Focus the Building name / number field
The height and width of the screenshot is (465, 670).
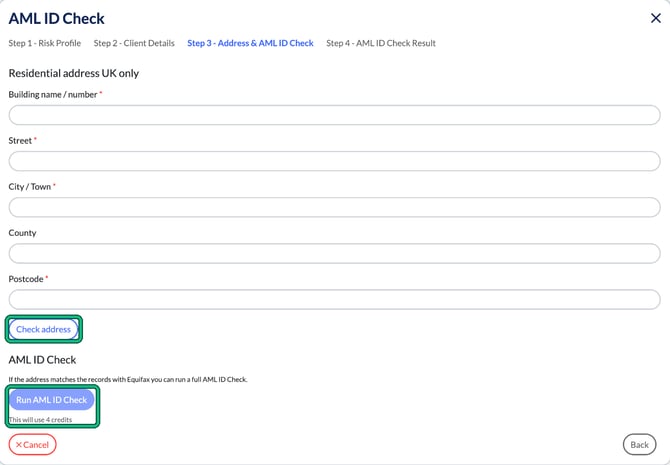point(335,115)
